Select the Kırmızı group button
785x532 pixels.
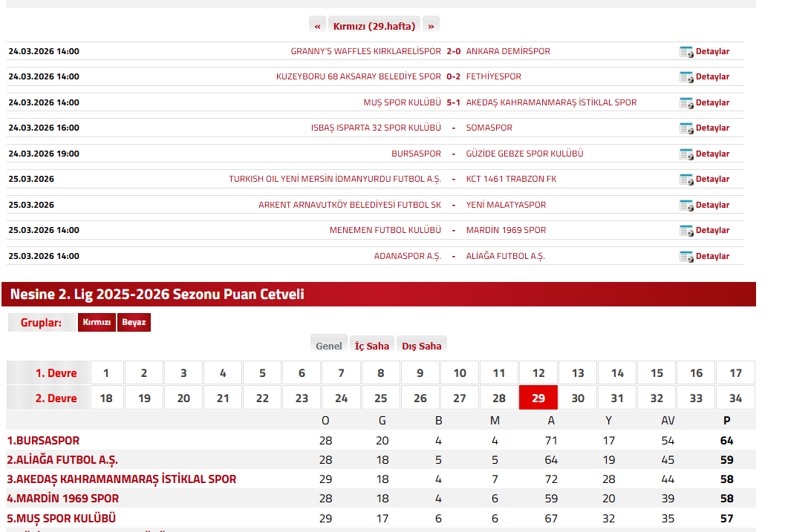click(x=97, y=323)
